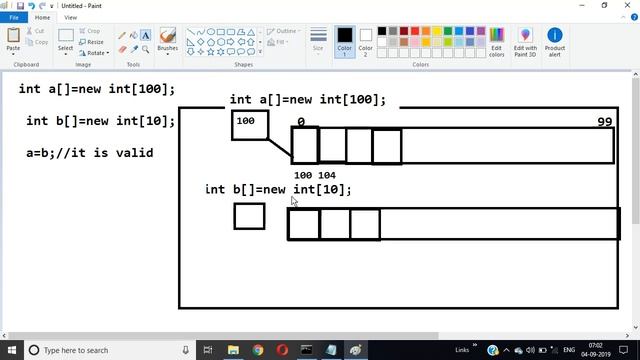
Task: Open Paint help question mark
Action: pos(634,17)
